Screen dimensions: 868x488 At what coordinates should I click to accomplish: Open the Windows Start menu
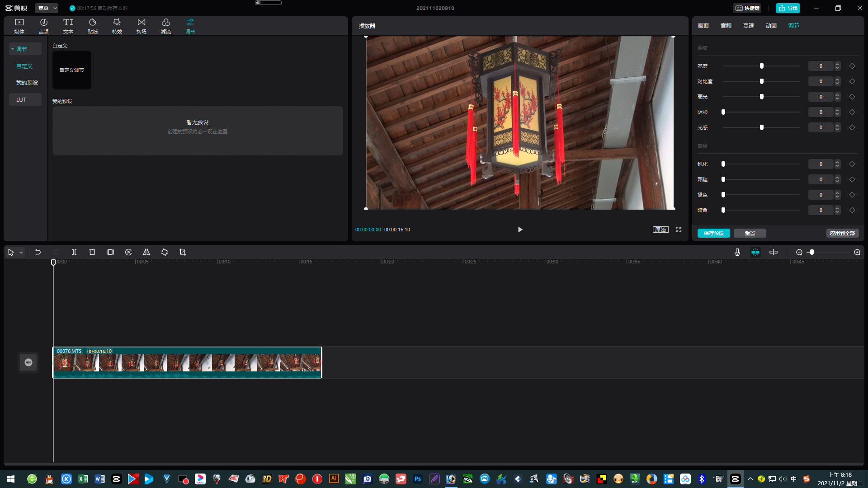[11, 479]
